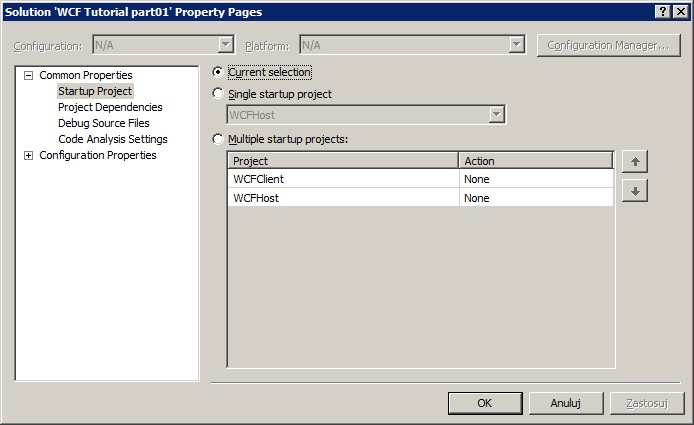
Task: Click the move up arrow button
Action: click(x=633, y=162)
